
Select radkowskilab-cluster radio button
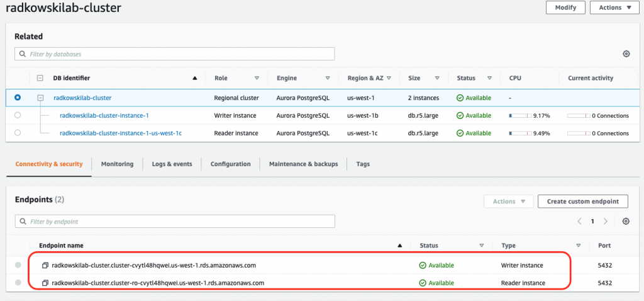[18, 98]
